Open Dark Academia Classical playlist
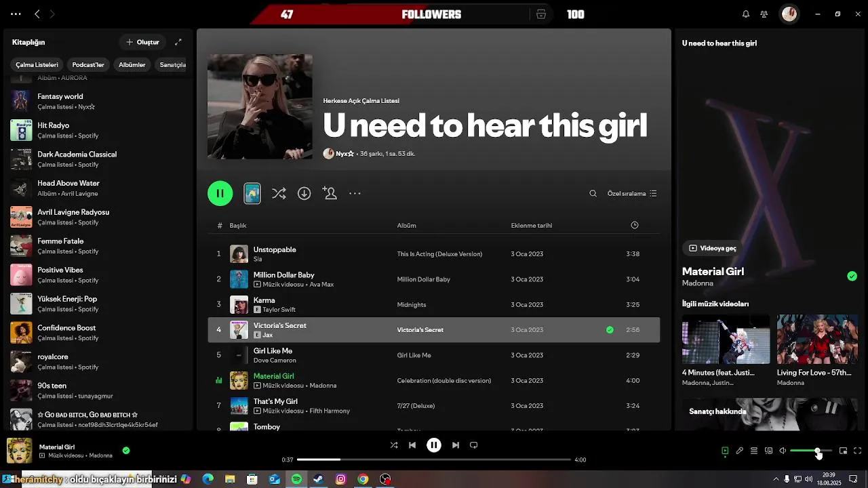This screenshot has height=488, width=868. (x=98, y=159)
